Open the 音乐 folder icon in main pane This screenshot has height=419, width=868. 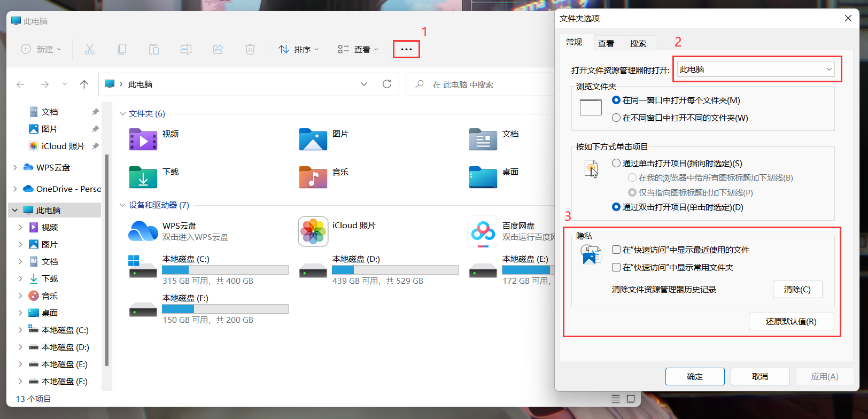[x=313, y=177]
